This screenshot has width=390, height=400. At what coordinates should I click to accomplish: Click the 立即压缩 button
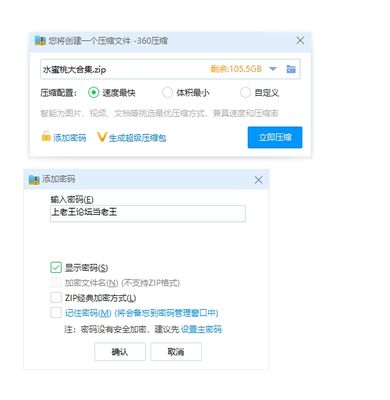(x=275, y=137)
